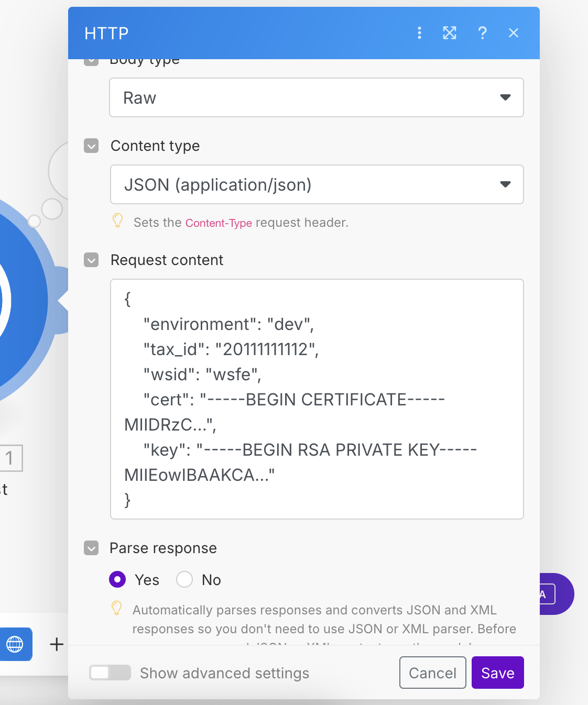The height and width of the screenshot is (705, 588).
Task: Toggle the Parse response map checkbox
Action: point(91,548)
